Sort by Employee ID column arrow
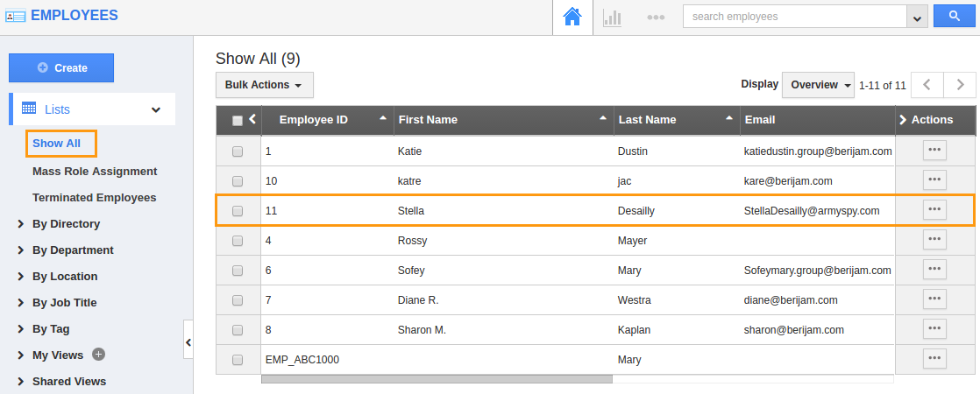 pyautogui.click(x=383, y=117)
